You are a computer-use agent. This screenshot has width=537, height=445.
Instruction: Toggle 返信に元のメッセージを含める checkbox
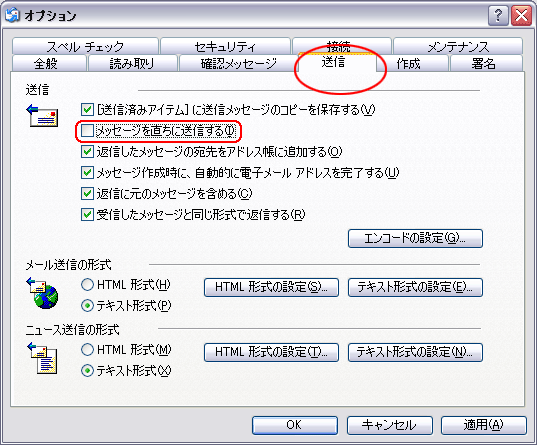(87, 194)
